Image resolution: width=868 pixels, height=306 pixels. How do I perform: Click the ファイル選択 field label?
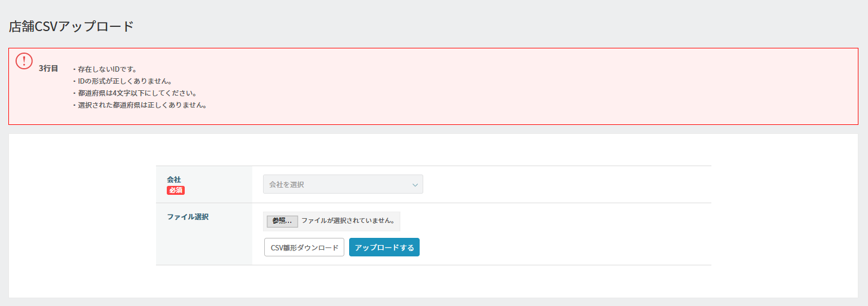pos(188,217)
